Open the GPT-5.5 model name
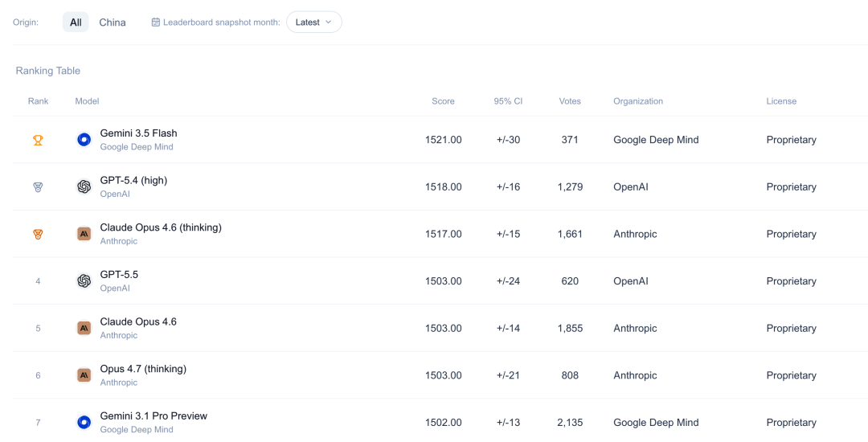The height and width of the screenshot is (442, 868). point(119,274)
